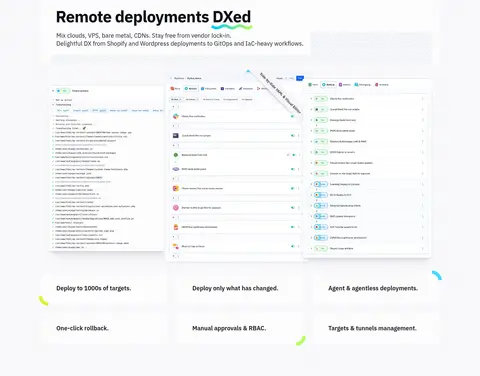Image resolution: width=480 pixels, height=376 pixels.
Task: Open the pen-icon fifth tab in middle panel
Action: pos(246,89)
